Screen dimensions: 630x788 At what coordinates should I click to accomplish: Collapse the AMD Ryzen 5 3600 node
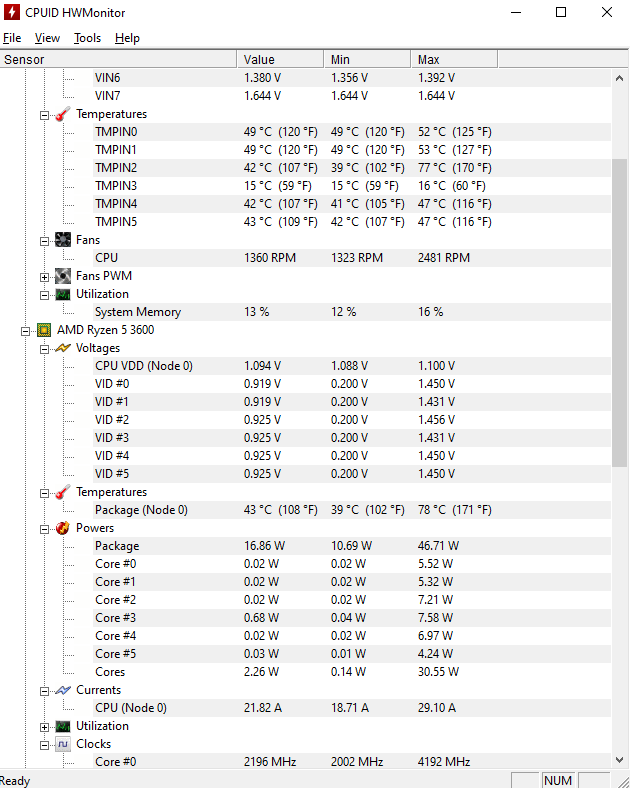click(x=26, y=331)
